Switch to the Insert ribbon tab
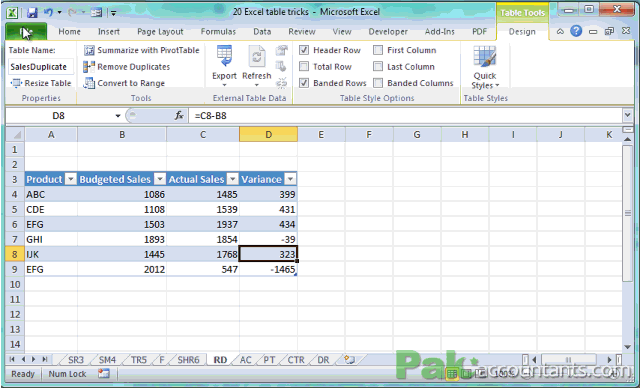Image resolution: width=640 pixels, height=388 pixels. [x=109, y=31]
